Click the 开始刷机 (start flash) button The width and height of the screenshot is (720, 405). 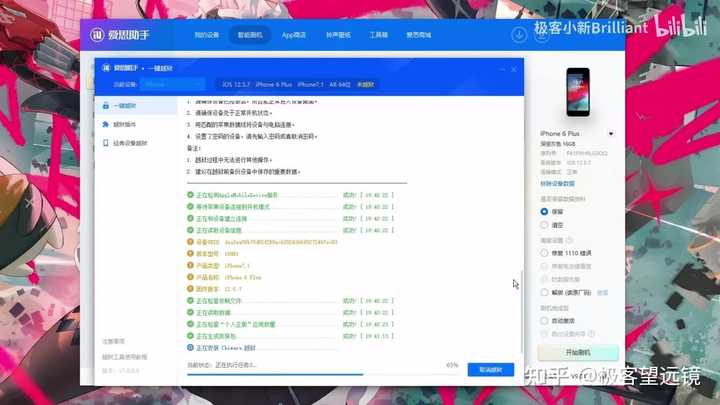click(578, 353)
